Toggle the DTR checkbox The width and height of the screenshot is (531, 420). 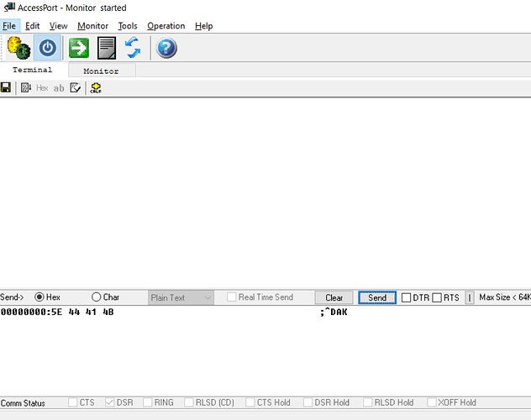click(406, 297)
